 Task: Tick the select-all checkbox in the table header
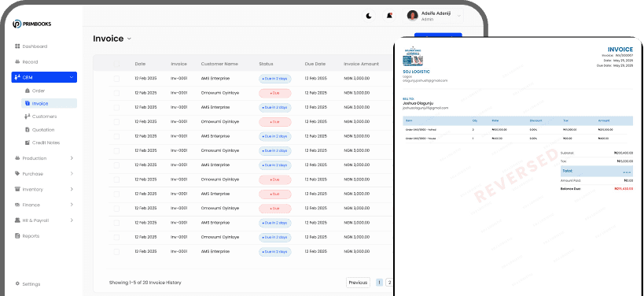116,64
